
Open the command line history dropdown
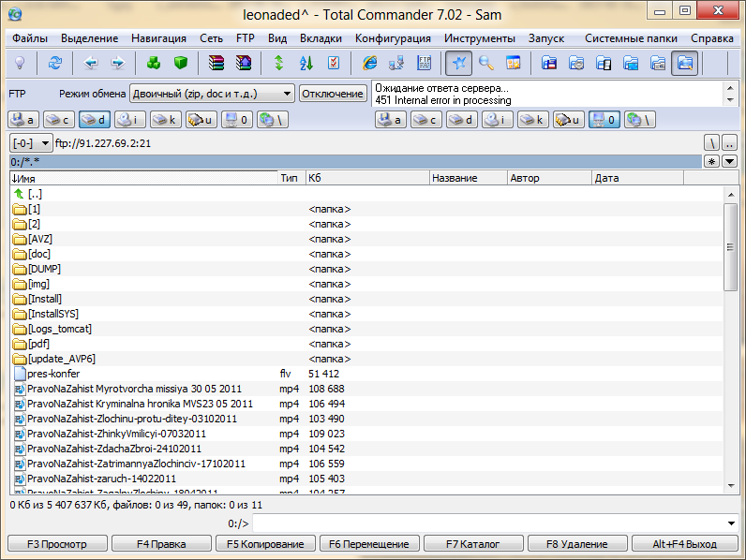pyautogui.click(x=732, y=523)
